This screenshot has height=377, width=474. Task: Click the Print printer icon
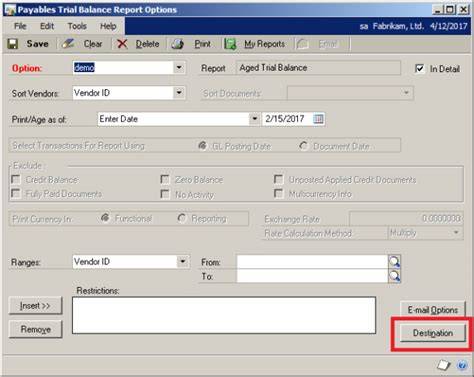click(178, 44)
